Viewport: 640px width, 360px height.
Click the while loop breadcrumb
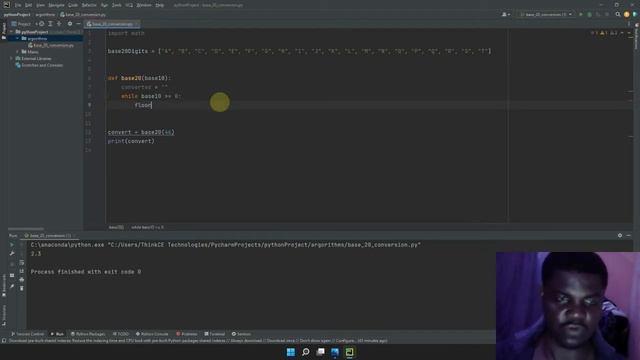(147, 227)
